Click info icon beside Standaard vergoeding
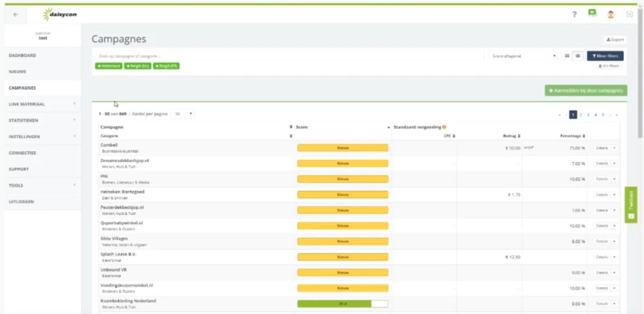Viewport: 644px width, 314px height. click(x=444, y=127)
